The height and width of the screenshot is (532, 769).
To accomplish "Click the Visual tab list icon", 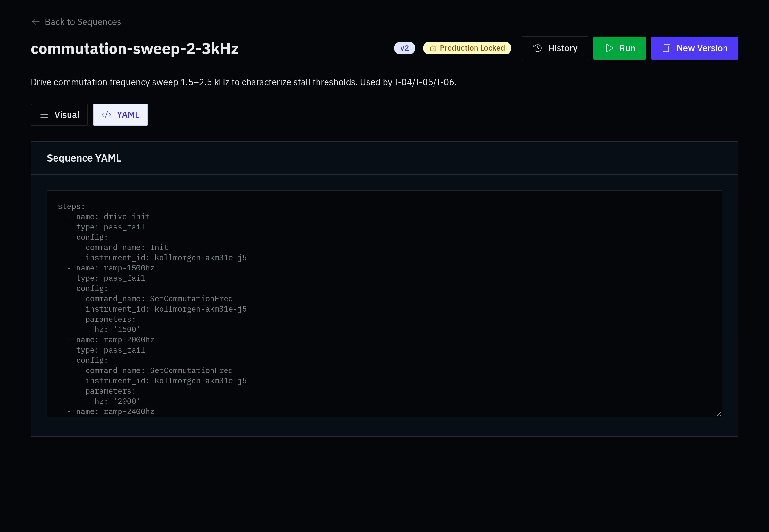I will (x=44, y=115).
